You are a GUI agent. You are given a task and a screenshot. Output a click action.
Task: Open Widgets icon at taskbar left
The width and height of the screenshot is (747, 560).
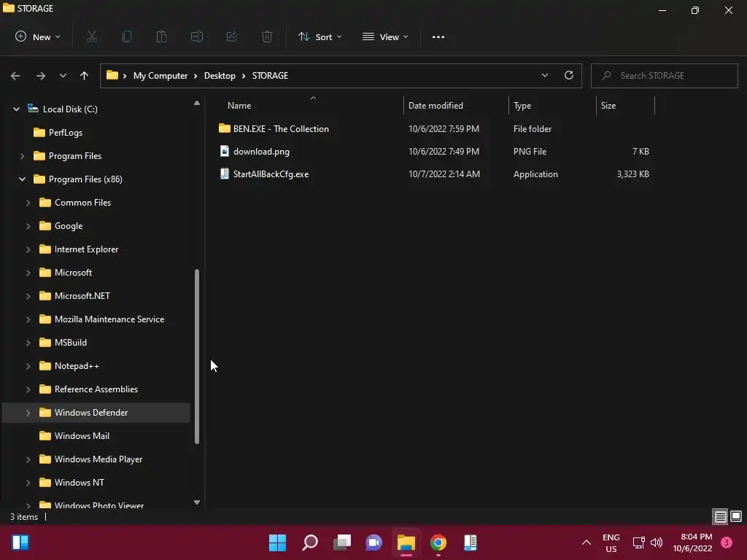click(20, 542)
